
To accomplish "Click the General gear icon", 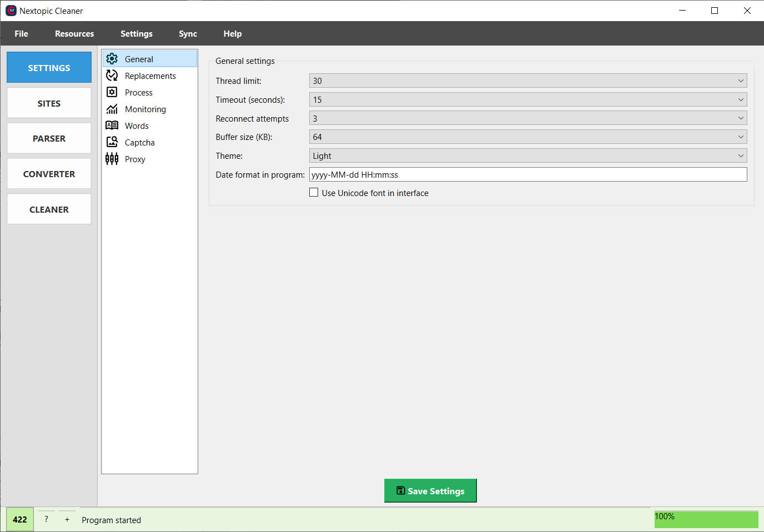I will pyautogui.click(x=112, y=59).
